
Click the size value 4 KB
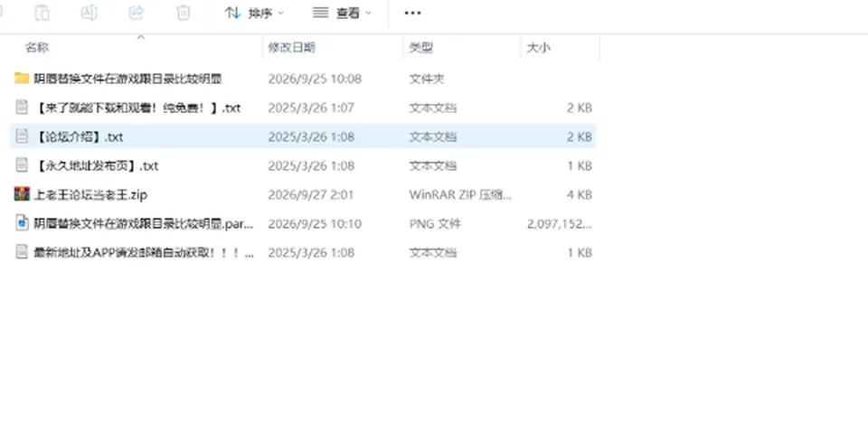[x=579, y=194]
